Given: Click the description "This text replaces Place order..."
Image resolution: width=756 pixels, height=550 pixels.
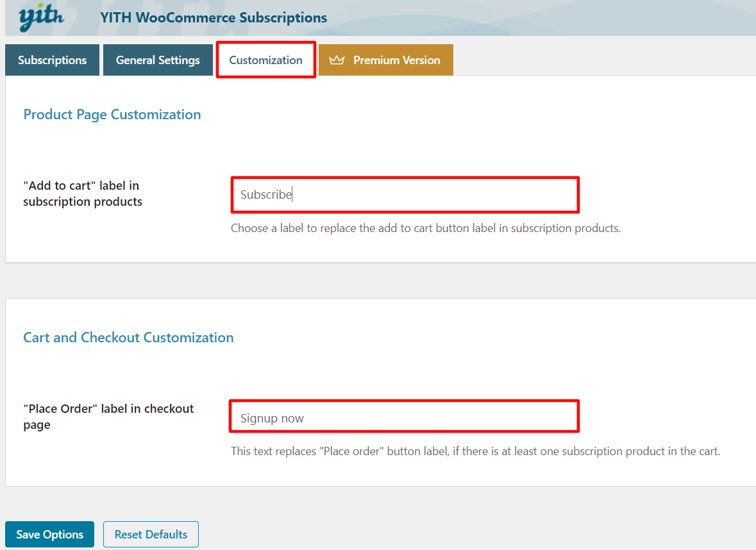Looking at the screenshot, I should pyautogui.click(x=475, y=451).
